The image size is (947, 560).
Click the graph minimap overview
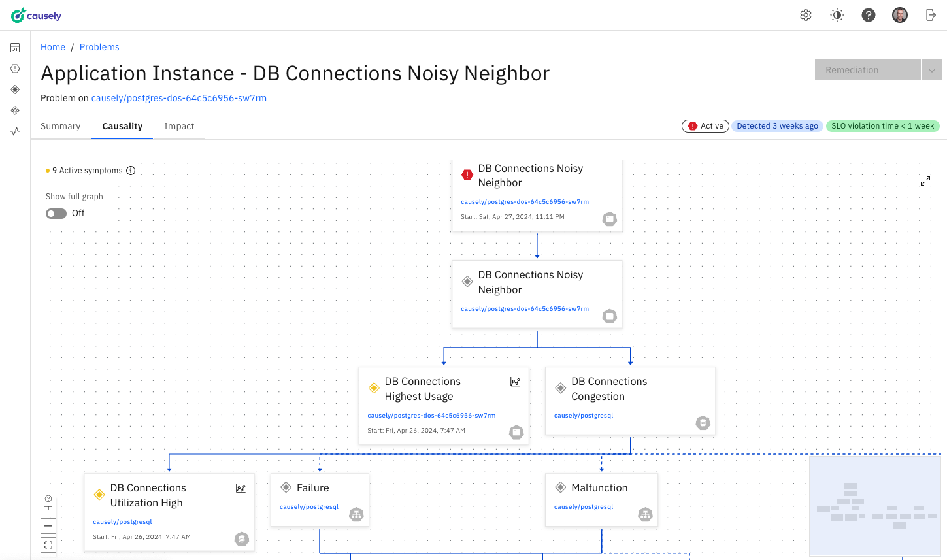874,506
